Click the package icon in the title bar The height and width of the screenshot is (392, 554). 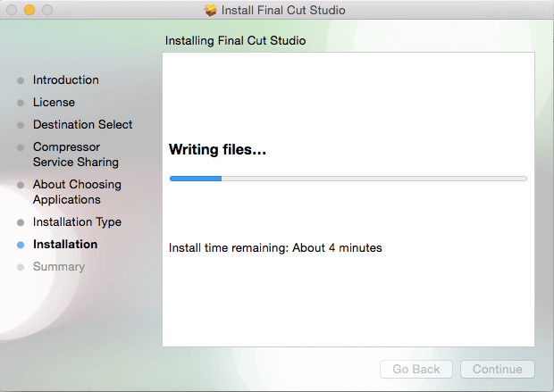click(211, 11)
